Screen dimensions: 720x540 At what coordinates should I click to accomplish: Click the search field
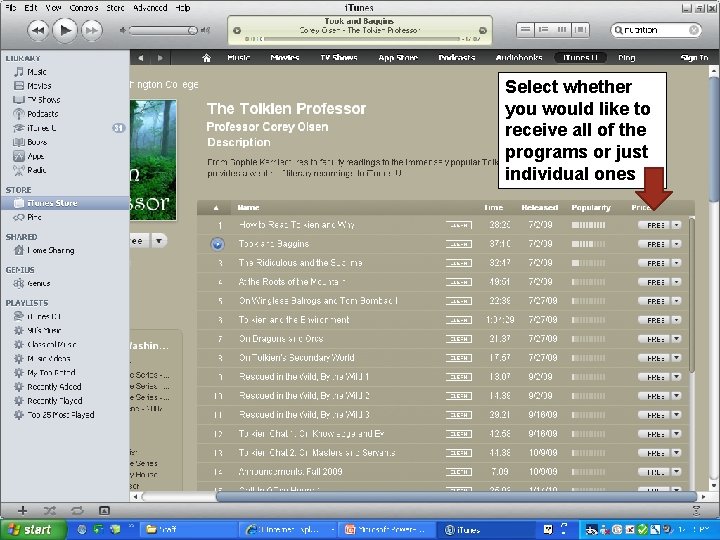click(655, 30)
